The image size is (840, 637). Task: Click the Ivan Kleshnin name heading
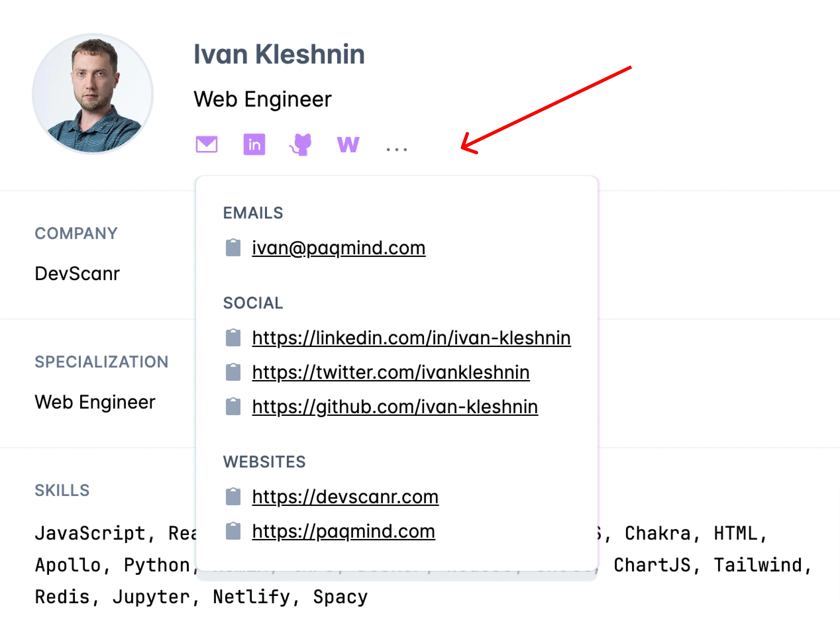click(x=279, y=54)
